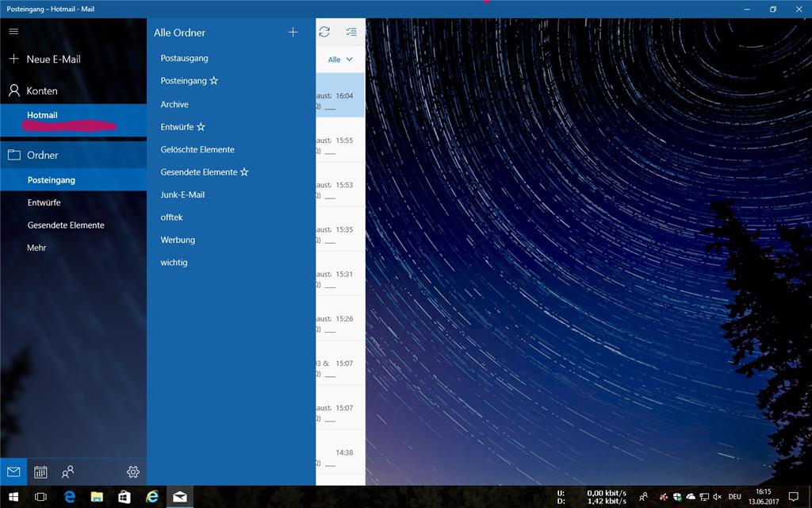Open the Alle filter dropdown
This screenshot has width=812, height=508.
[340, 60]
